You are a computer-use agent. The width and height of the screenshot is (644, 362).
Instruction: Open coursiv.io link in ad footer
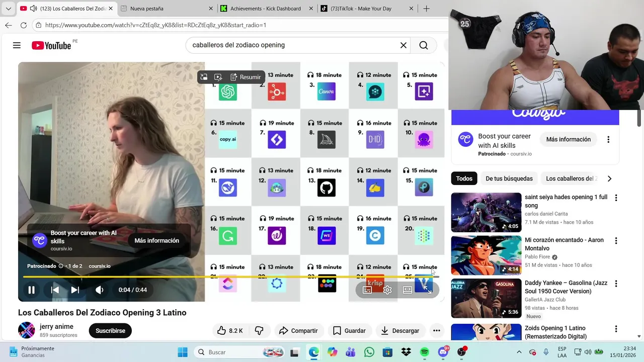point(100,266)
